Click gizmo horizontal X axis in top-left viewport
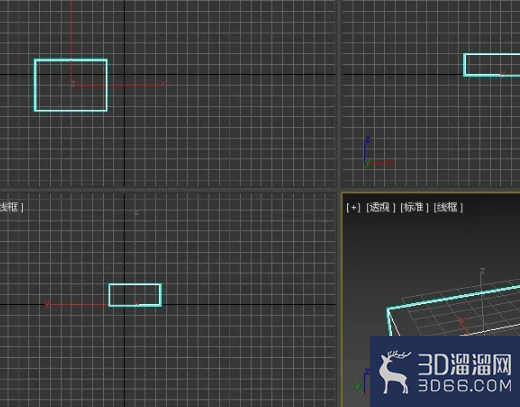This screenshot has width=520, height=407. [119, 85]
